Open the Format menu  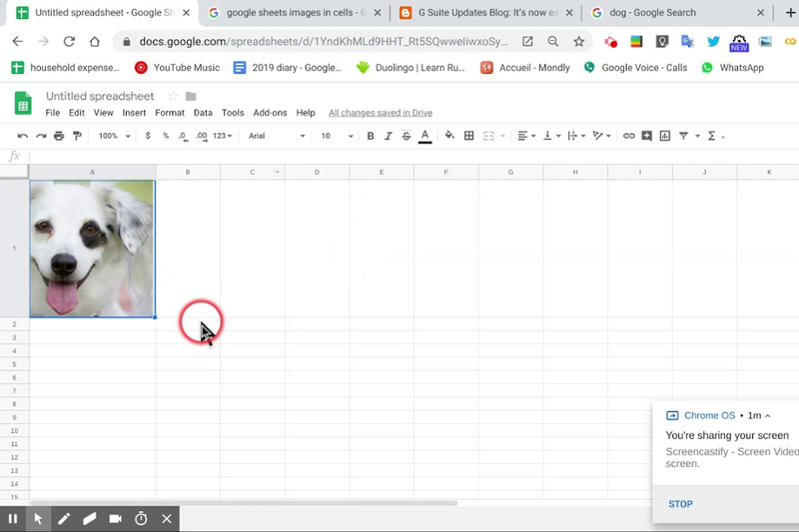170,113
